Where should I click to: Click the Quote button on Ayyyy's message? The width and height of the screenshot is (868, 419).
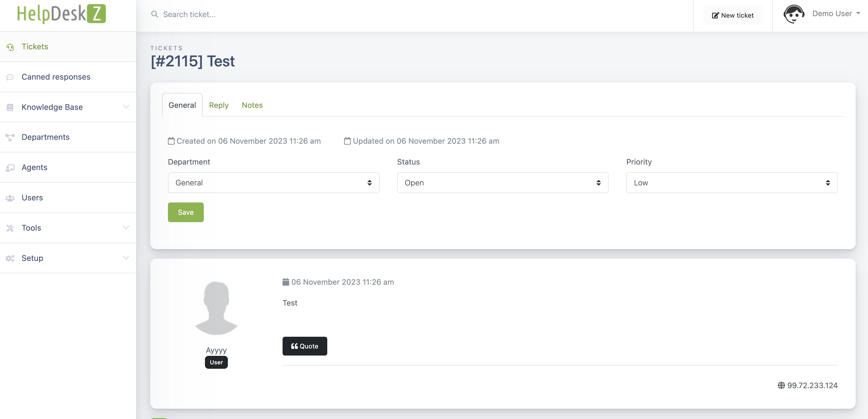tap(305, 346)
